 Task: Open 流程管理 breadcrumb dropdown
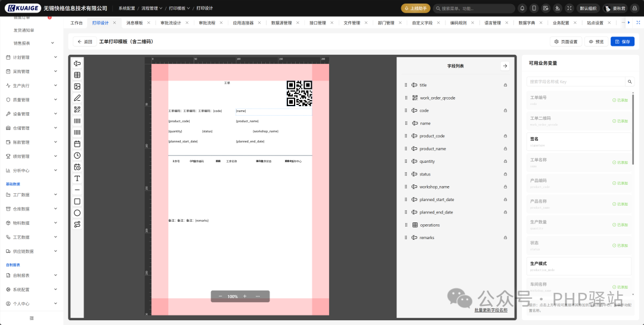[x=151, y=8]
